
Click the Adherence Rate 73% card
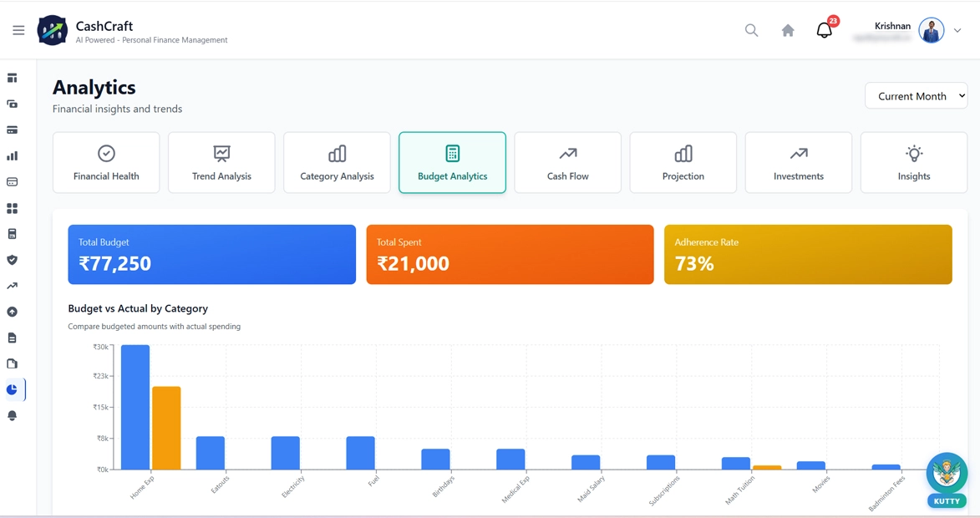click(x=808, y=254)
